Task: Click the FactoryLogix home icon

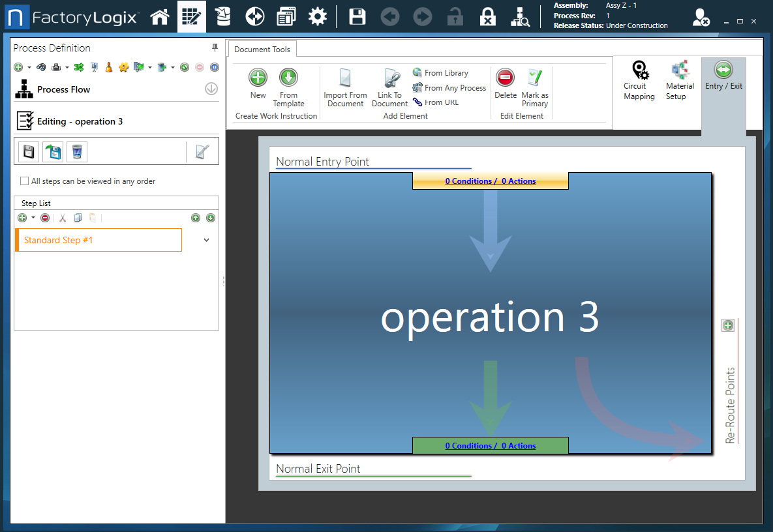Action: (x=160, y=16)
